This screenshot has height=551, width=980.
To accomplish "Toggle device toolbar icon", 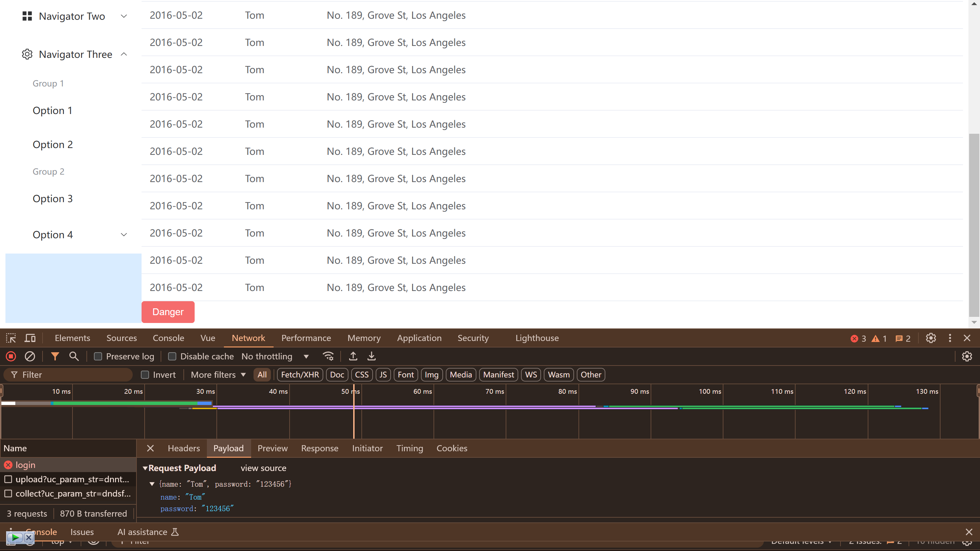I will pos(30,338).
